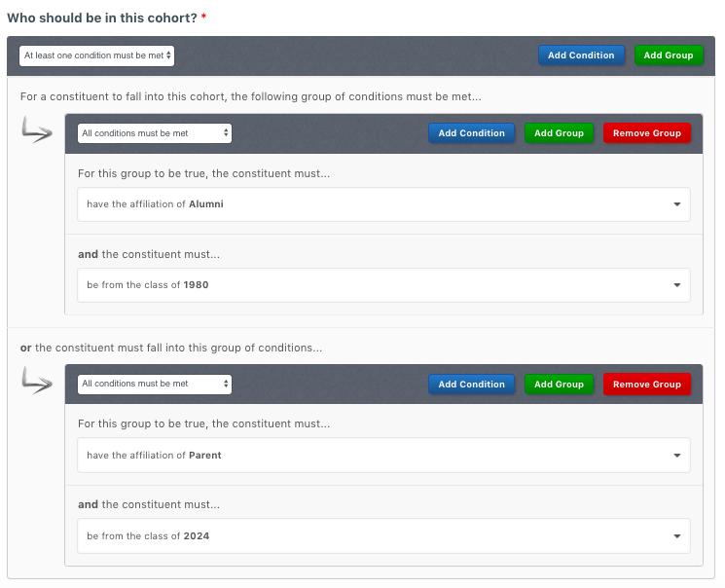Add a nested group in the first group

click(x=559, y=133)
